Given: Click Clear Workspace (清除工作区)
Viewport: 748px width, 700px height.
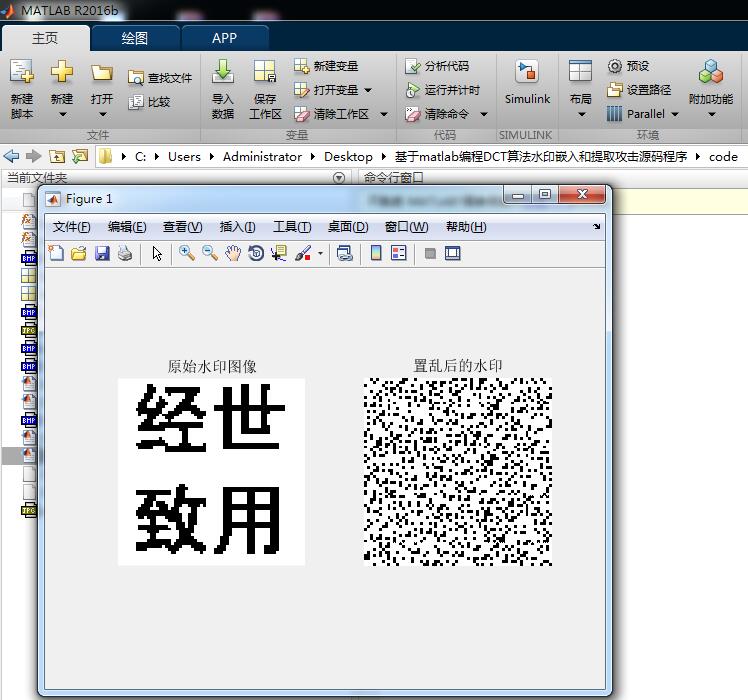Looking at the screenshot, I should [x=332, y=114].
